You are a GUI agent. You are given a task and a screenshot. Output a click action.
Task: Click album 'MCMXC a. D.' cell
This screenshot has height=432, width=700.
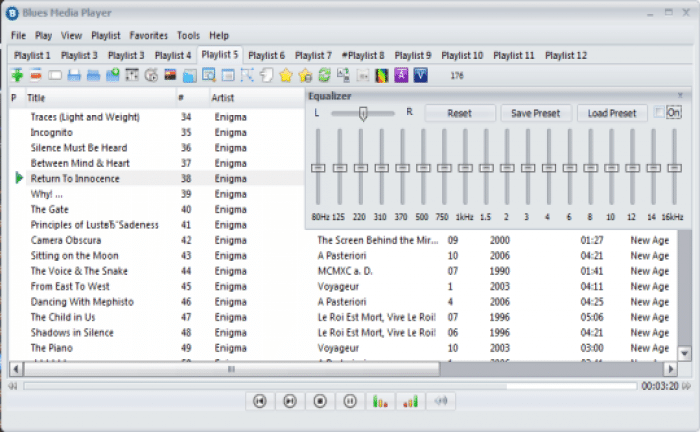(x=345, y=271)
